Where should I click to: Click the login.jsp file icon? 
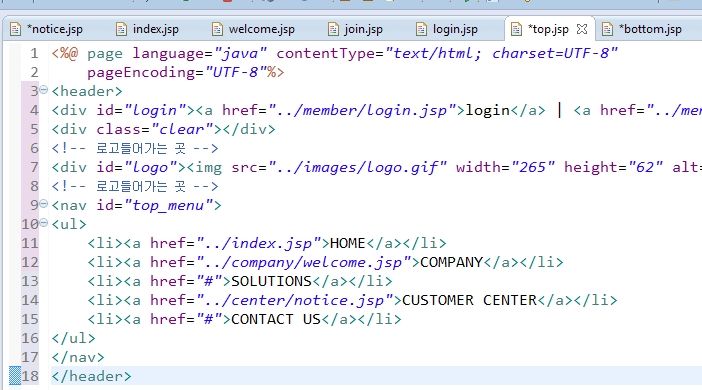coord(421,30)
